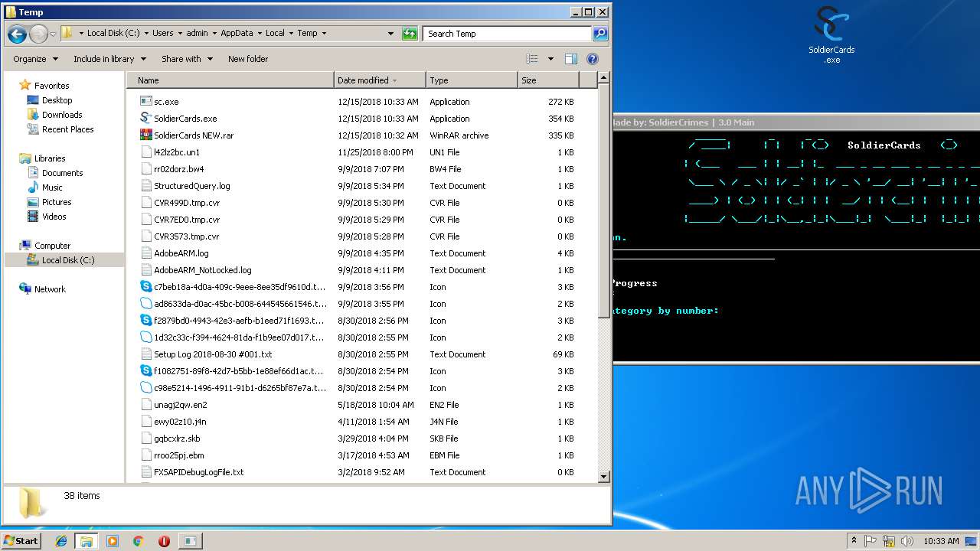Viewport: 980px width, 551px height.
Task: Select StructuredQuery.log file
Action: pos(191,186)
